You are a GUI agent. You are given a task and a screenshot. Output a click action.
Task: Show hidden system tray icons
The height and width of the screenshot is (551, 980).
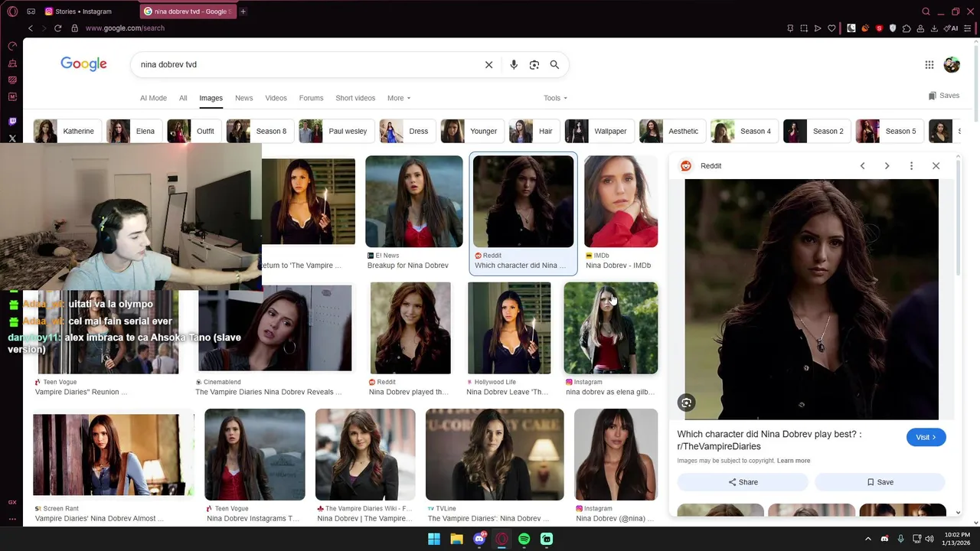pos(867,539)
